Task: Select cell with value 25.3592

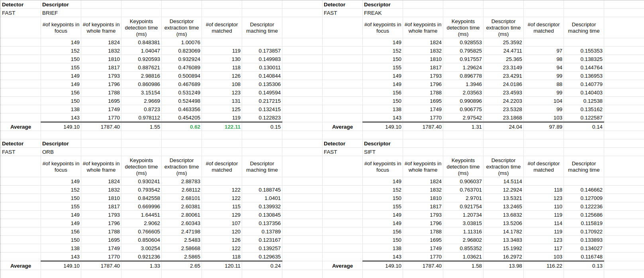Action: pyautogui.click(x=503, y=42)
